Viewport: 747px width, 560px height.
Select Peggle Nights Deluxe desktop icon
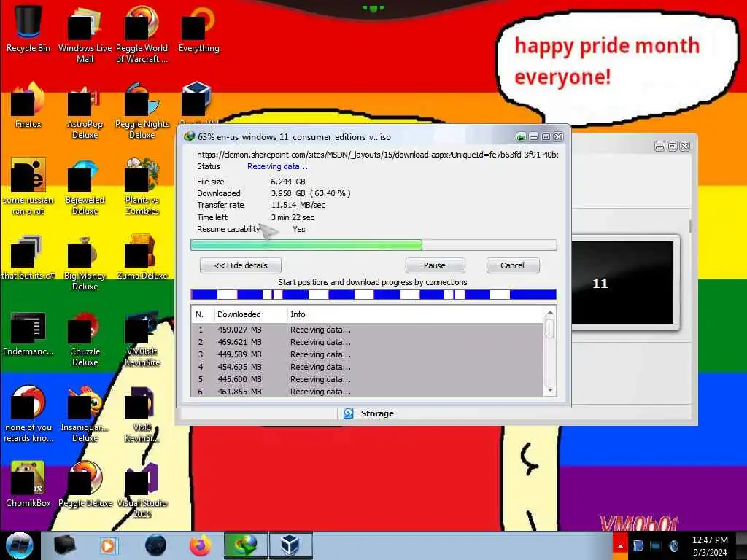(x=142, y=111)
